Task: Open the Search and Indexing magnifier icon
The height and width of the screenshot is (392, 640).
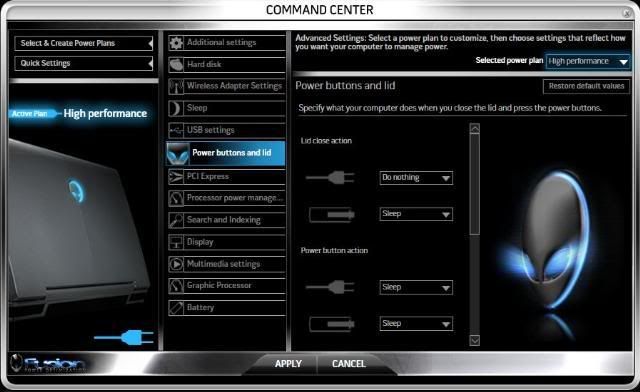Action: coord(176,220)
